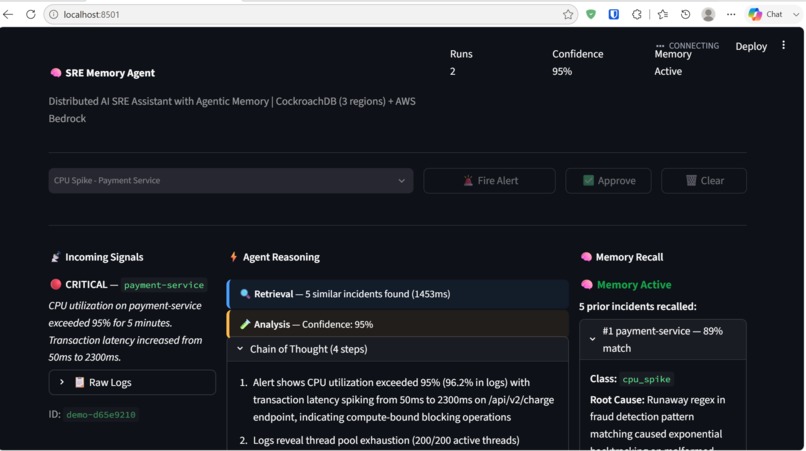
Task: Open the green shield extension icon
Action: tap(591, 14)
